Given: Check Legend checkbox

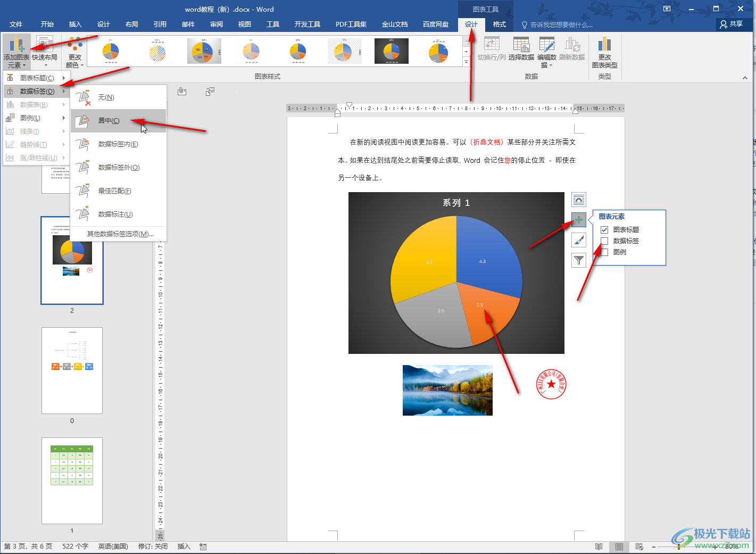Looking at the screenshot, I should 604,252.
